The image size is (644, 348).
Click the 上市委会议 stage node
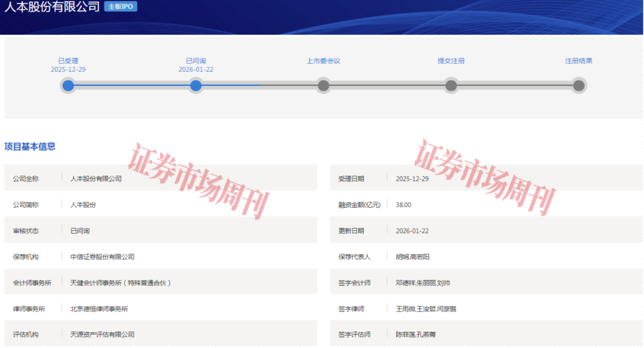(x=324, y=85)
